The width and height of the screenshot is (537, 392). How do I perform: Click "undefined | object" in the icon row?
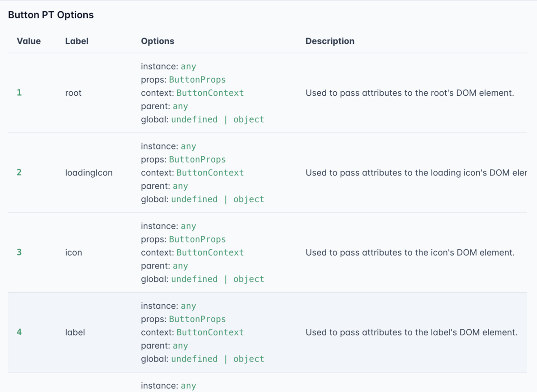217,279
